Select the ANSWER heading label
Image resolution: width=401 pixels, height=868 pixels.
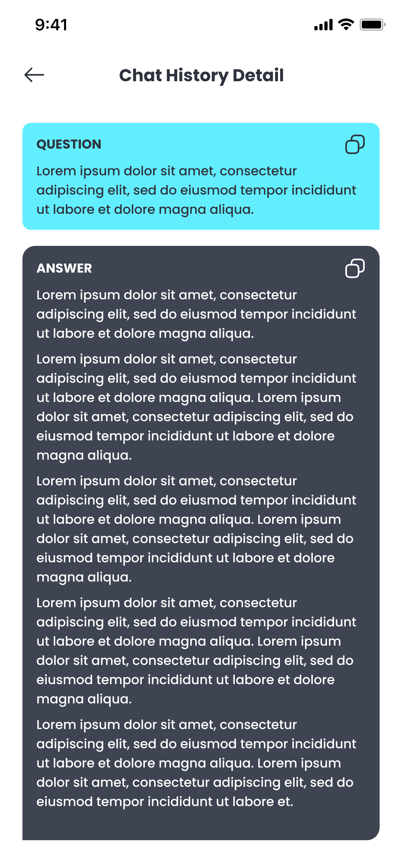click(x=64, y=268)
